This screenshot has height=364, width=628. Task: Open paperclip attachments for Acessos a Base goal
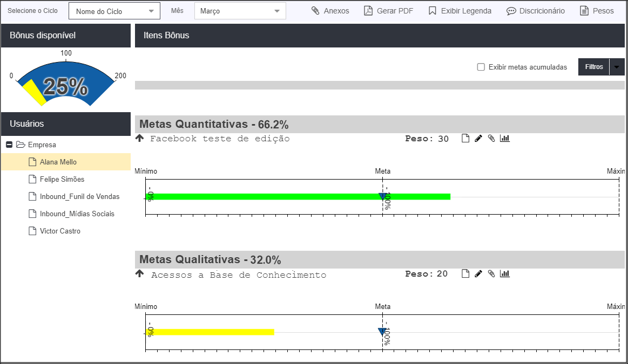point(491,273)
